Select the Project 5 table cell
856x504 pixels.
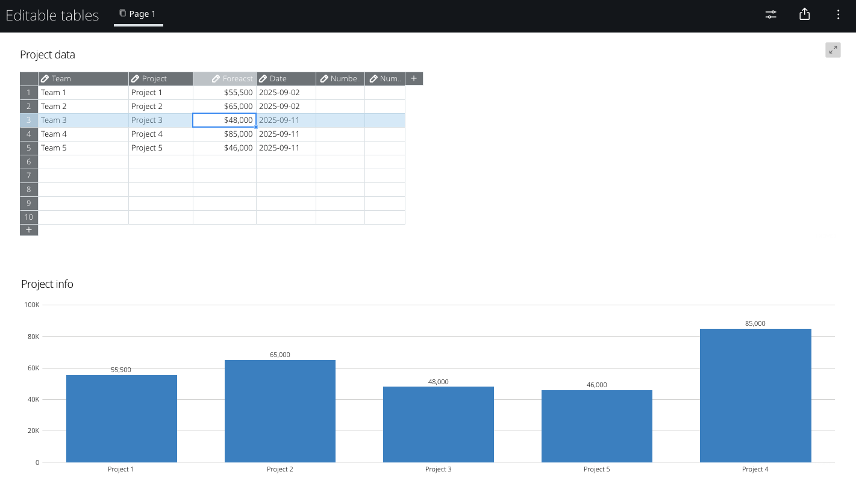(x=161, y=148)
